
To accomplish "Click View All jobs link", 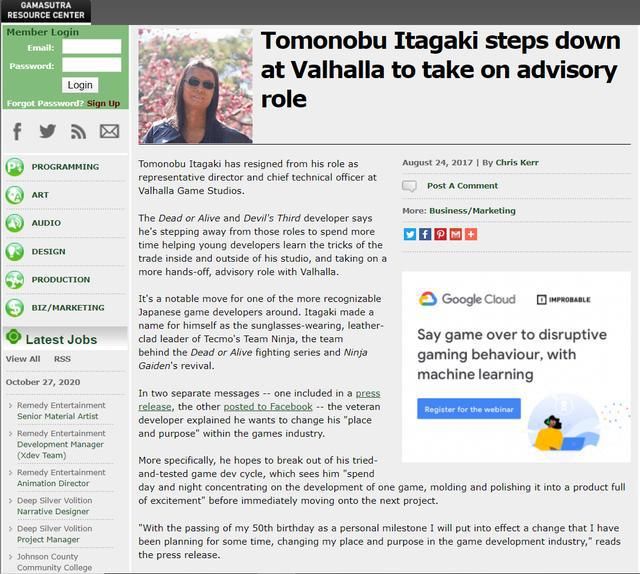I will [x=23, y=359].
